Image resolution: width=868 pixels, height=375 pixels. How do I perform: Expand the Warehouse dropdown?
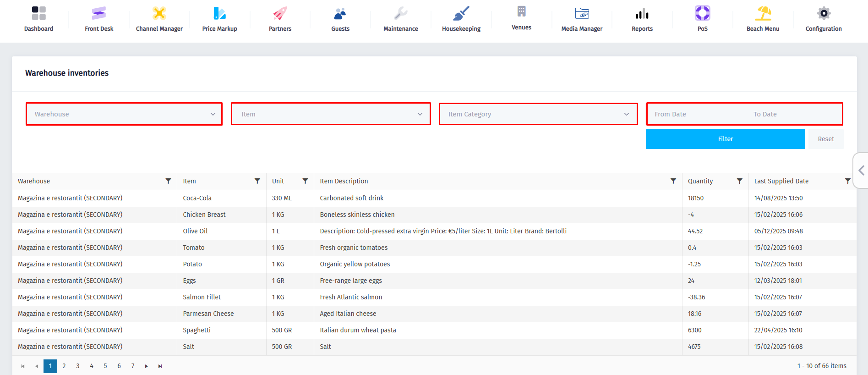(124, 114)
